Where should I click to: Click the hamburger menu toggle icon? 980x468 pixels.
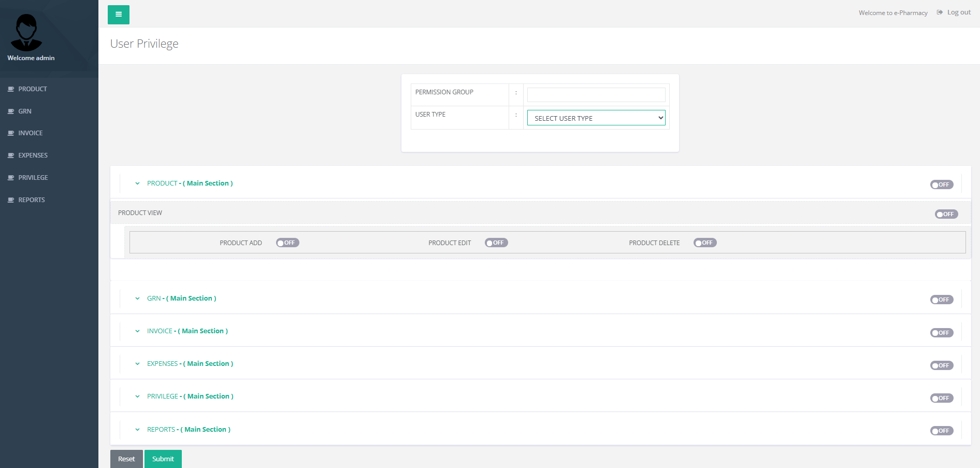[x=118, y=15]
